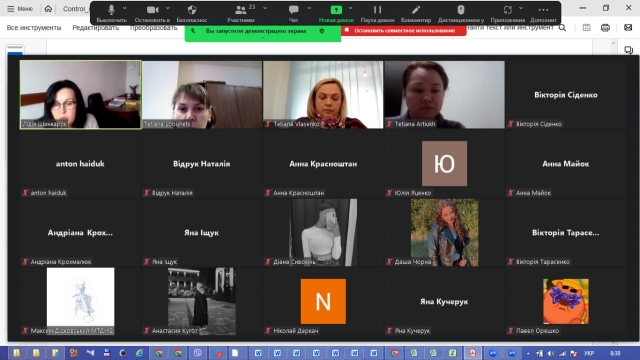
Task: Expand Participants options arrow
Action: coord(265,8)
